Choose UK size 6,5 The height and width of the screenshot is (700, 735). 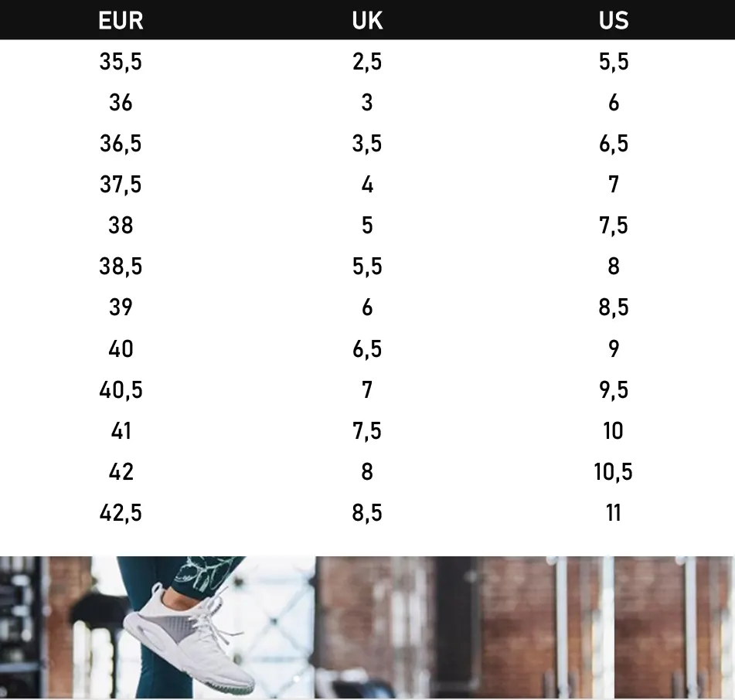tap(367, 348)
